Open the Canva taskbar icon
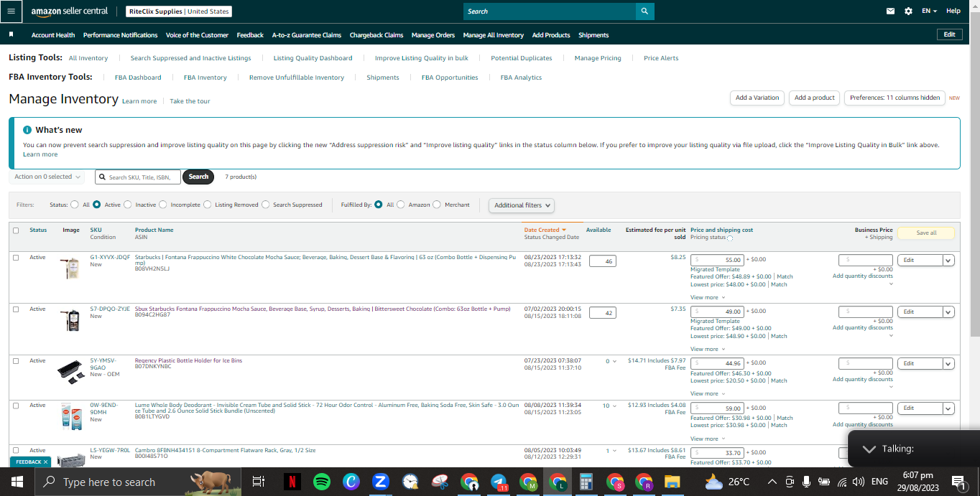This screenshot has width=980, height=496. pos(351,482)
